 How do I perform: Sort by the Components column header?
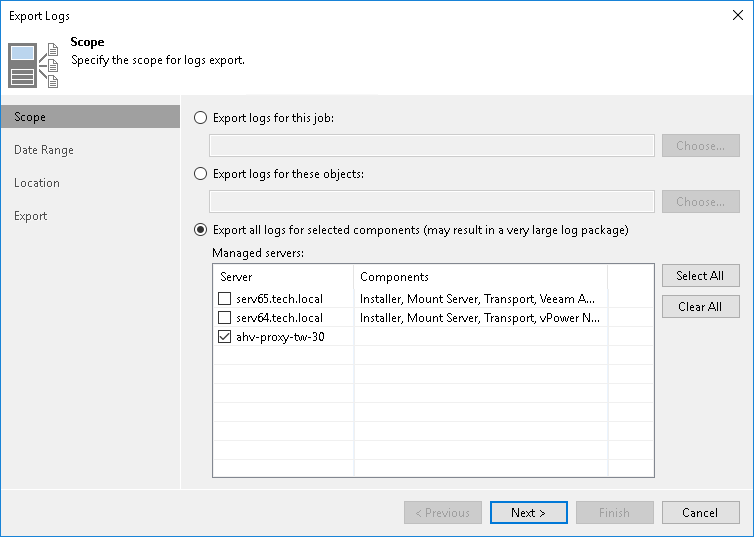click(481, 277)
